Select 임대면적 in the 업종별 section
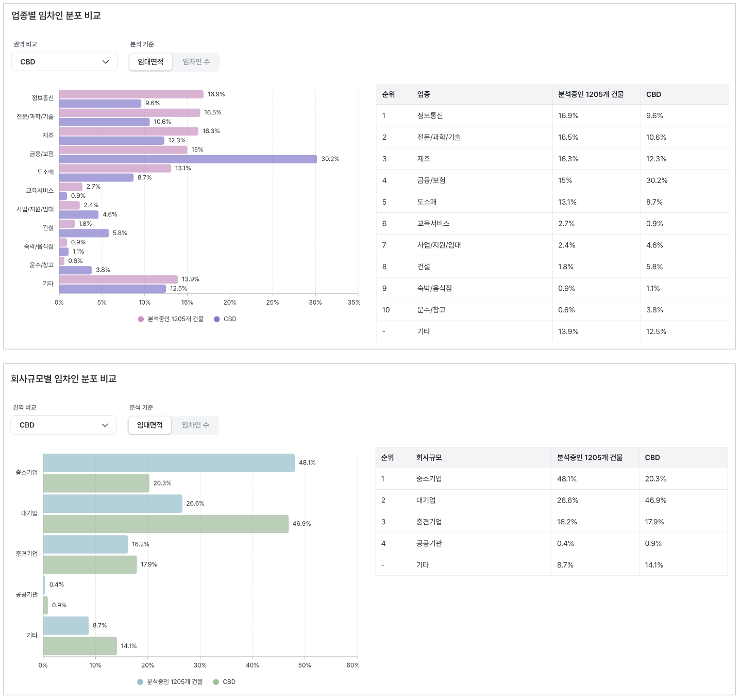The width and height of the screenshot is (740, 700). pos(150,62)
